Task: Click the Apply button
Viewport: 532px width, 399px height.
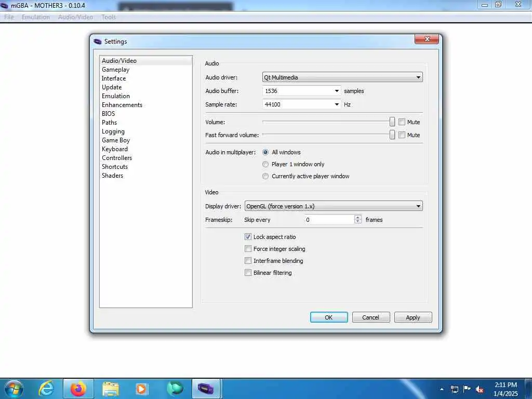Action: (x=413, y=317)
